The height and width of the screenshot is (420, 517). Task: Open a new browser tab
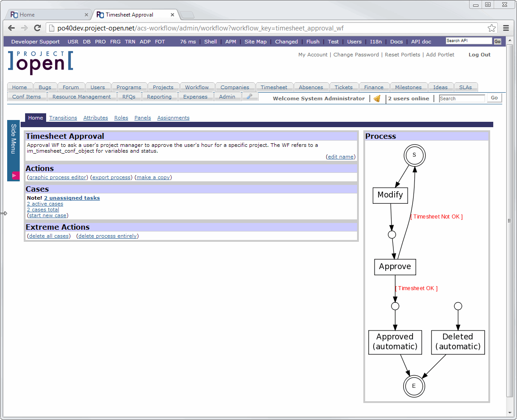point(187,15)
